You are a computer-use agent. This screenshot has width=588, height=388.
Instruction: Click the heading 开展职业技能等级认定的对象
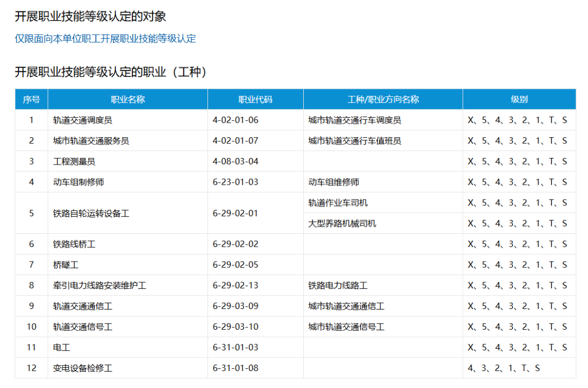point(90,16)
